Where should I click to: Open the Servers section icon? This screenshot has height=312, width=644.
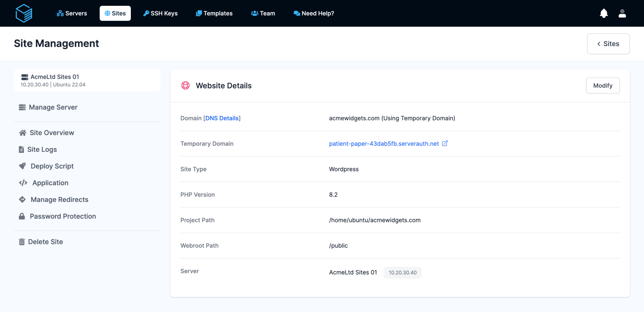click(60, 13)
